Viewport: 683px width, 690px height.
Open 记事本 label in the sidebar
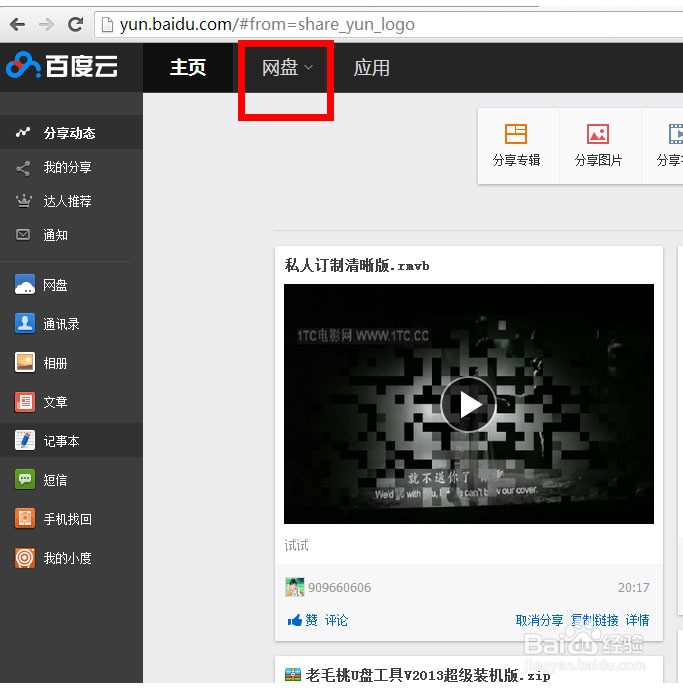(62, 441)
